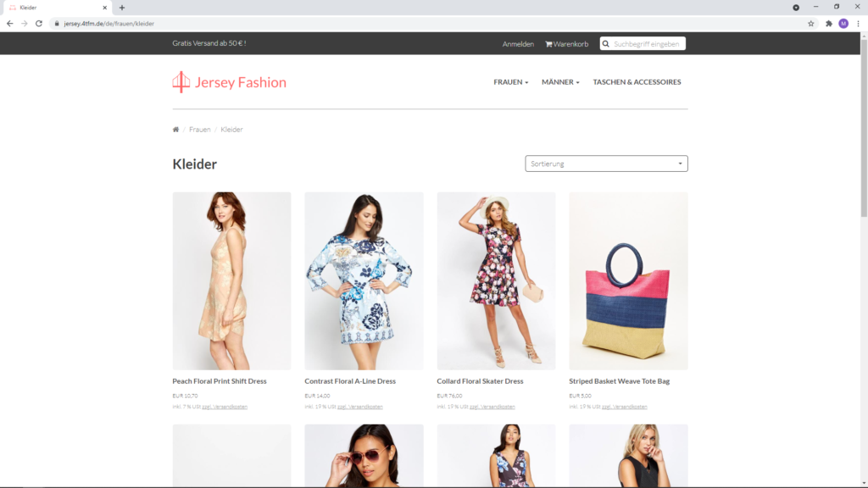The height and width of the screenshot is (488, 868).
Task: Expand the Sortierung dropdown
Action: 606,164
